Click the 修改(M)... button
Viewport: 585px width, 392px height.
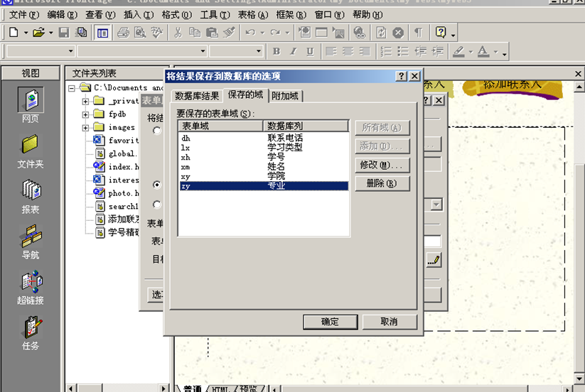[x=382, y=165]
